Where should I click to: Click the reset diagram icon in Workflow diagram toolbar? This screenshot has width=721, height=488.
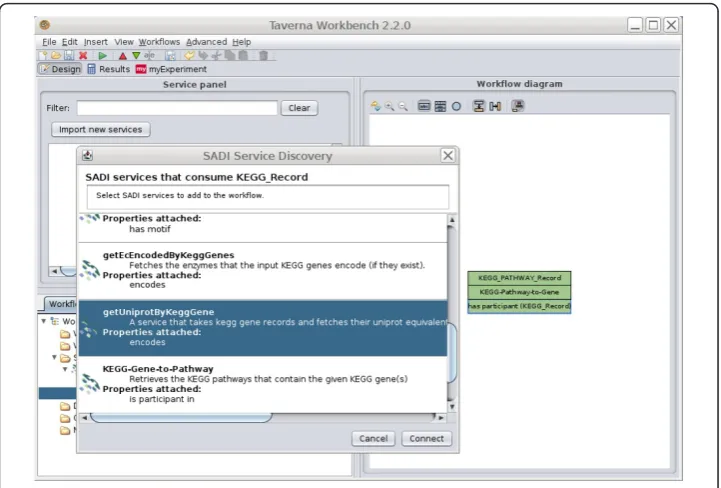(376, 106)
